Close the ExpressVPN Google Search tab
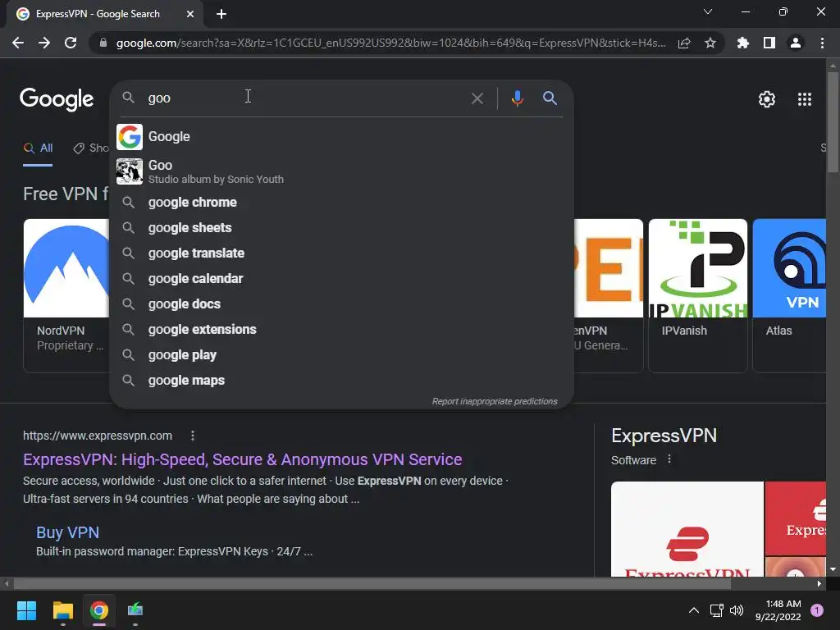This screenshot has width=840, height=630. pyautogui.click(x=190, y=14)
